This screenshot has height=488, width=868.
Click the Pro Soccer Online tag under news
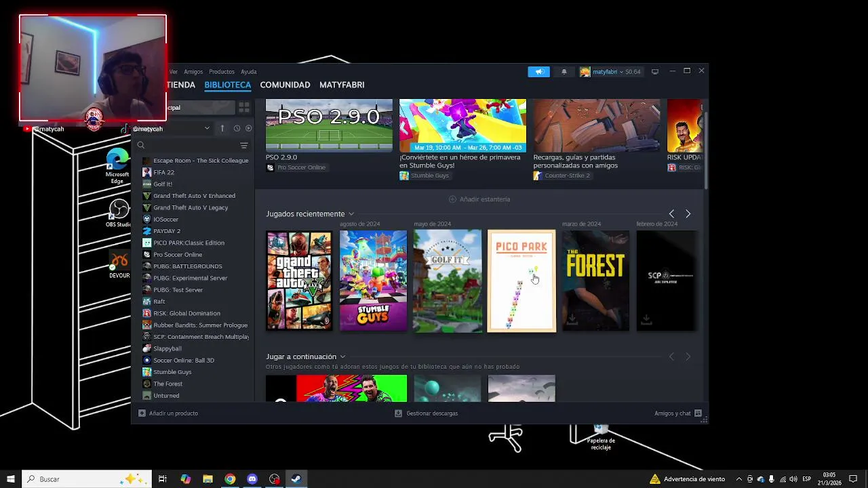pyautogui.click(x=296, y=167)
